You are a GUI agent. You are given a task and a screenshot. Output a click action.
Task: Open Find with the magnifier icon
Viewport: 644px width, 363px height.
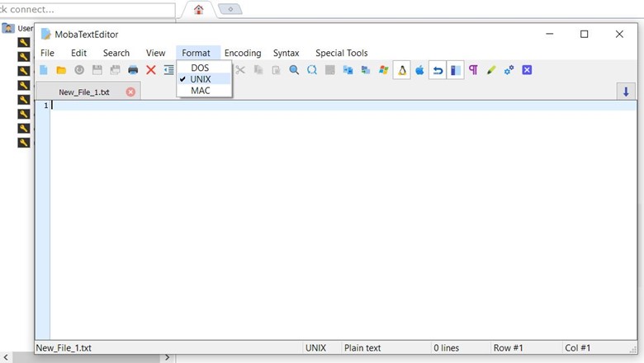(x=294, y=70)
